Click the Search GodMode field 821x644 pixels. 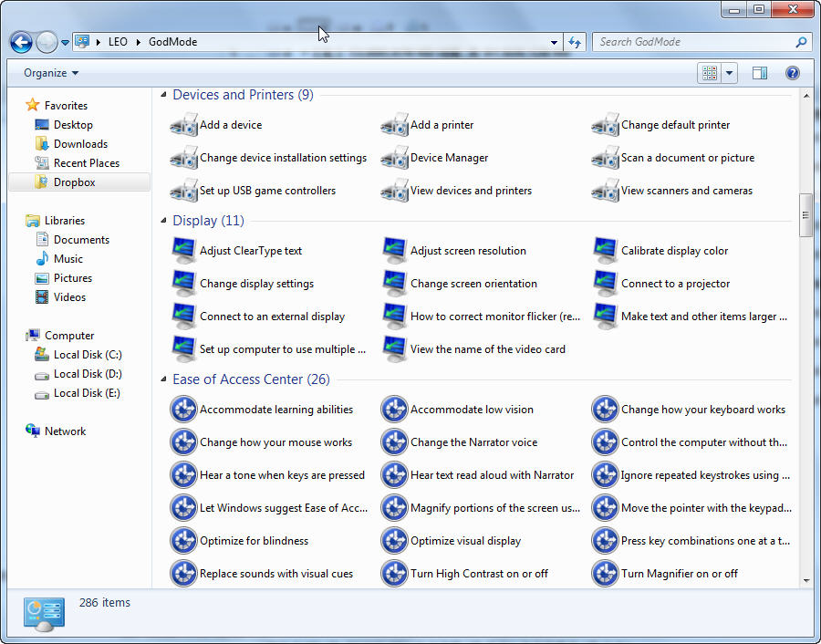[701, 42]
